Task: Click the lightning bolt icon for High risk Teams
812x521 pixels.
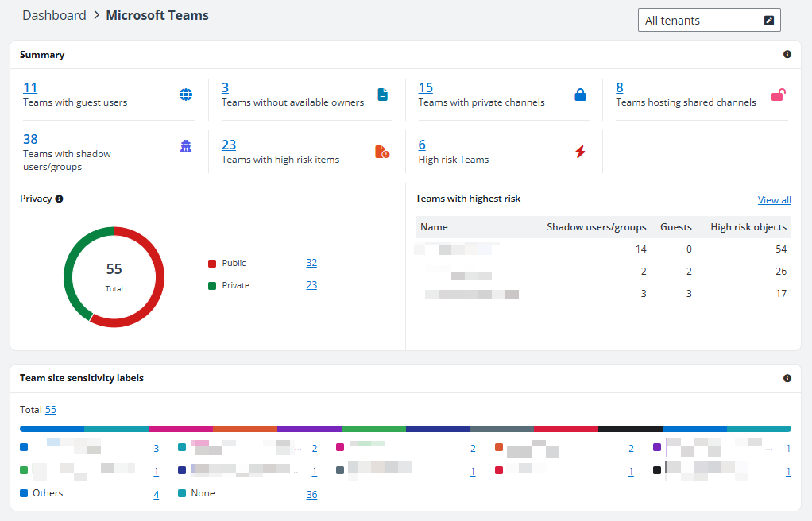Action: point(582,151)
